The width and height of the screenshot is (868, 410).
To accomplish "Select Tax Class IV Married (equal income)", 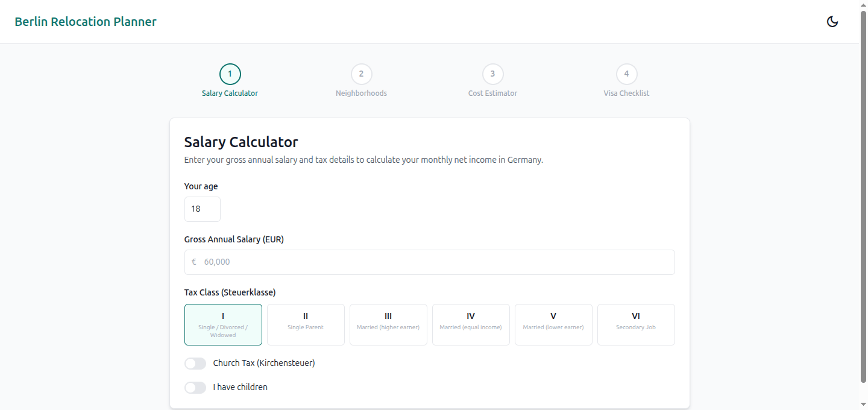I will tap(471, 324).
